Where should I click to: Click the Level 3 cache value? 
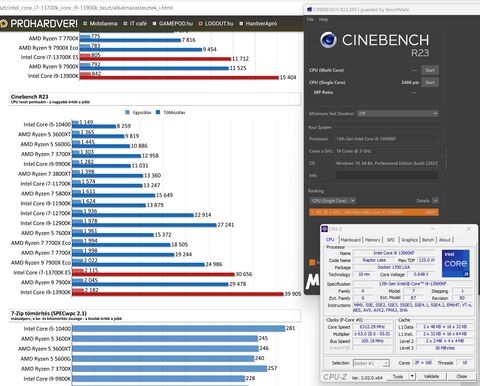click(445, 348)
